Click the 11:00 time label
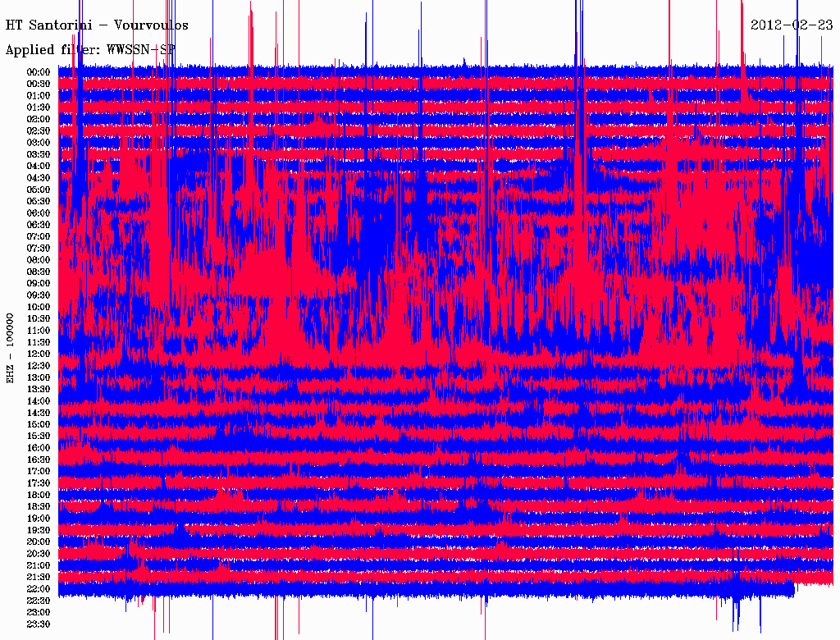The width and height of the screenshot is (840, 640). 39,331
